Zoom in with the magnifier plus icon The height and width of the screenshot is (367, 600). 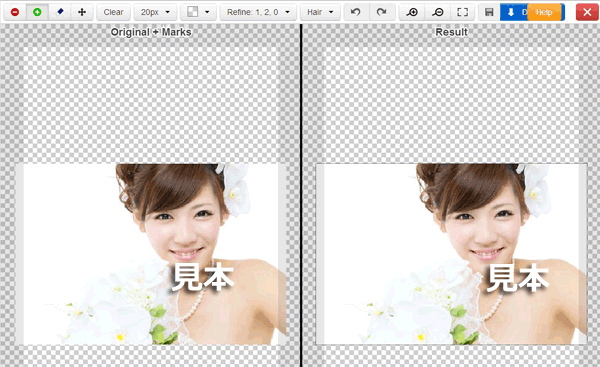(x=412, y=12)
